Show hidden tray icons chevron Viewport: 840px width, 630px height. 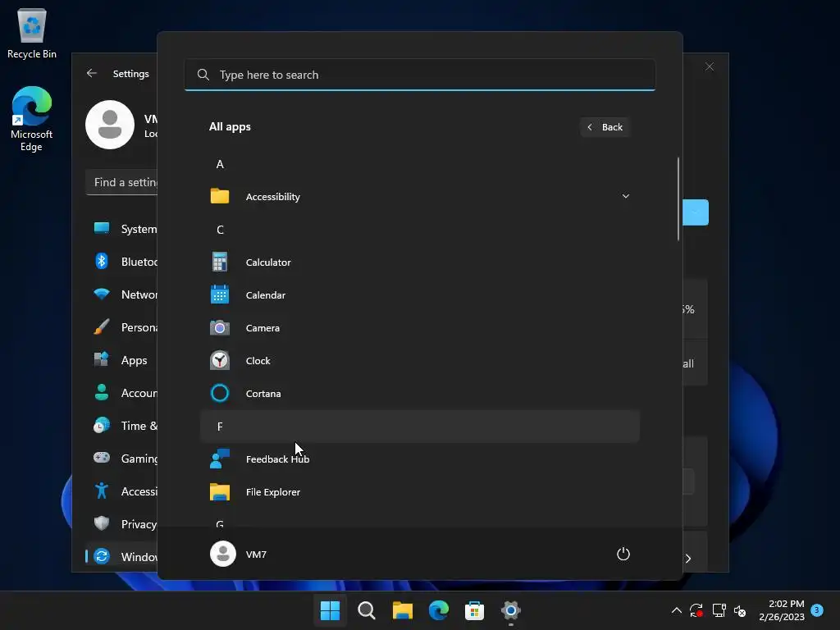pyautogui.click(x=677, y=610)
